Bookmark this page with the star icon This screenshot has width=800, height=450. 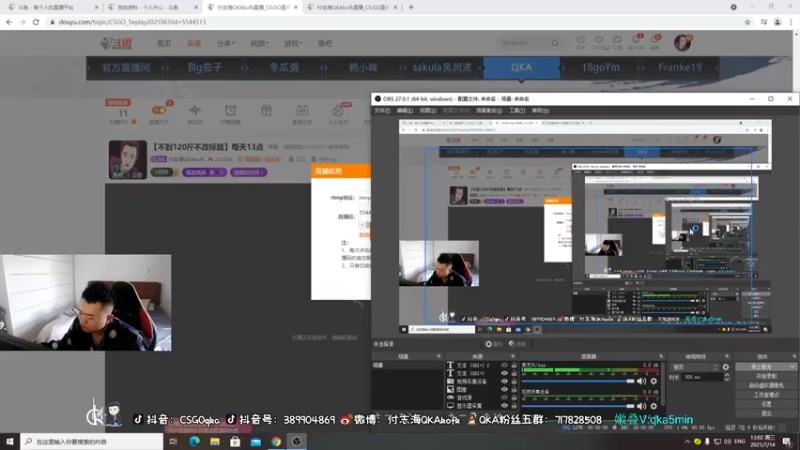[747, 22]
